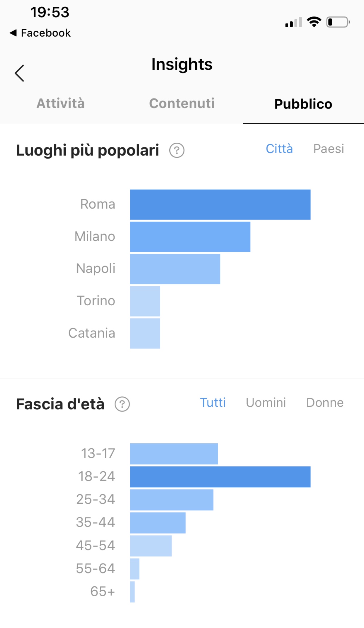364x628 pixels.
Task: Open help icon beside Fascia d'età
Action: pos(122,404)
